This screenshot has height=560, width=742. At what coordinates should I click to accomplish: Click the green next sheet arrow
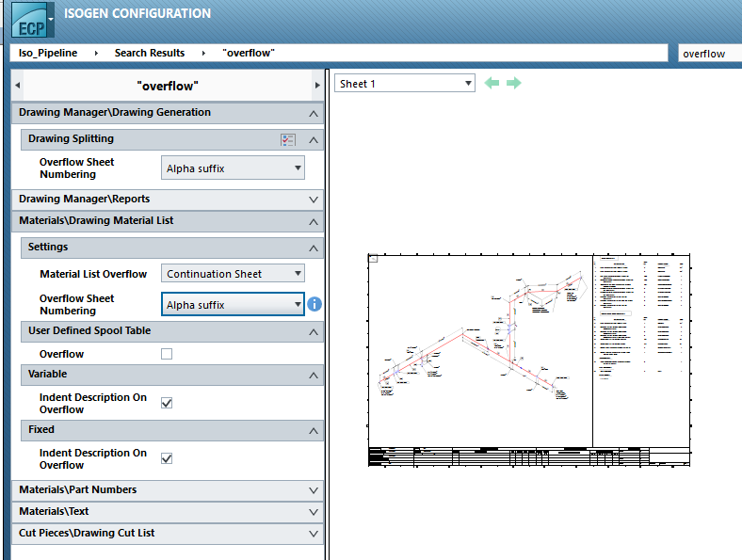tap(513, 83)
